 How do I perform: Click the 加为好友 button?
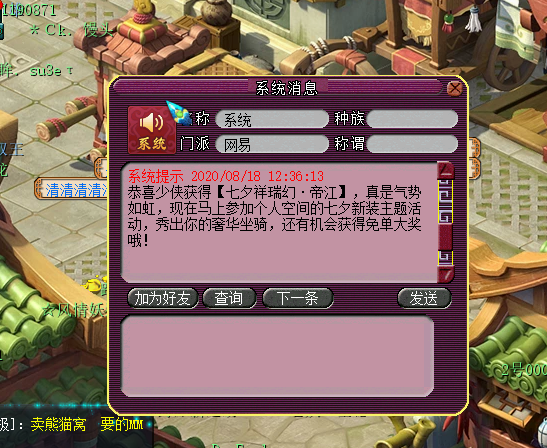tap(163, 299)
